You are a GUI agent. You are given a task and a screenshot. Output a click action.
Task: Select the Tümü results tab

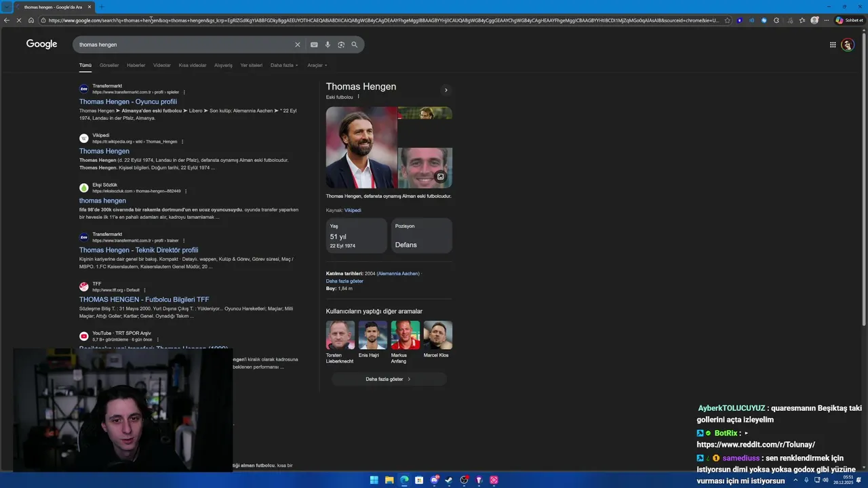click(x=85, y=65)
